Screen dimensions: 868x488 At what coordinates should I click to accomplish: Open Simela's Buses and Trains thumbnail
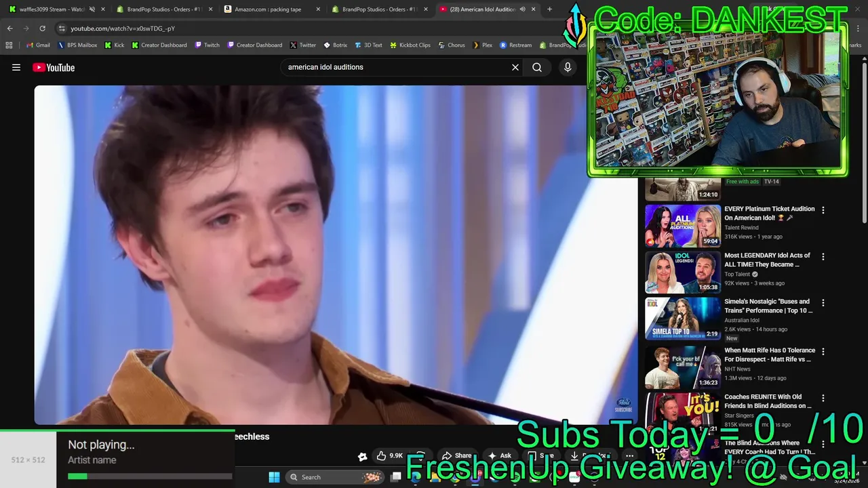click(x=682, y=318)
